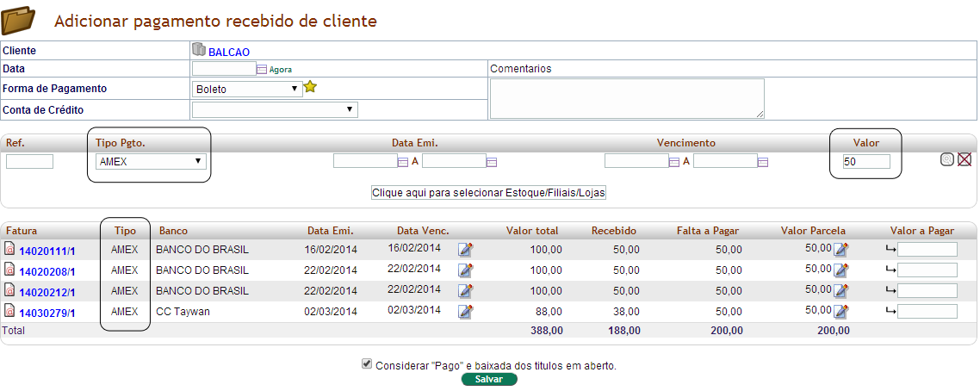
Task: Click first Vencimento date input
Action: pyautogui.click(x=637, y=161)
